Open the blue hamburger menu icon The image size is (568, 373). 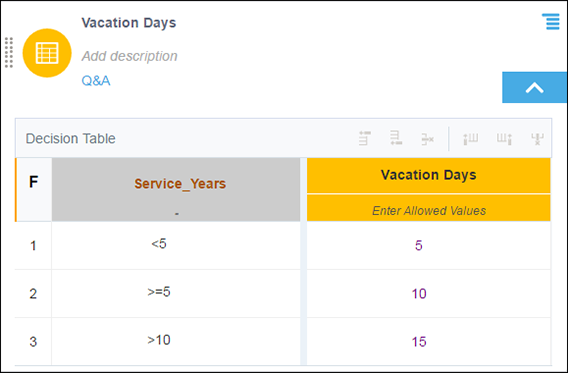coord(551,21)
